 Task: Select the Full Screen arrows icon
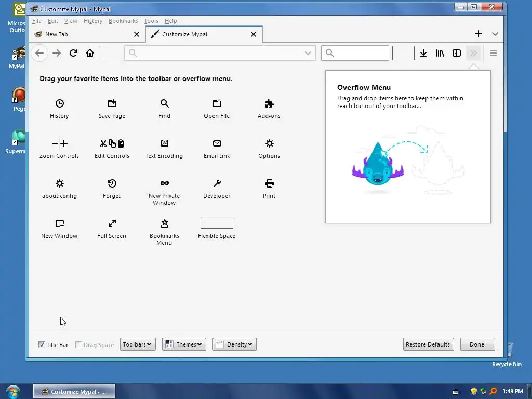[x=112, y=223]
